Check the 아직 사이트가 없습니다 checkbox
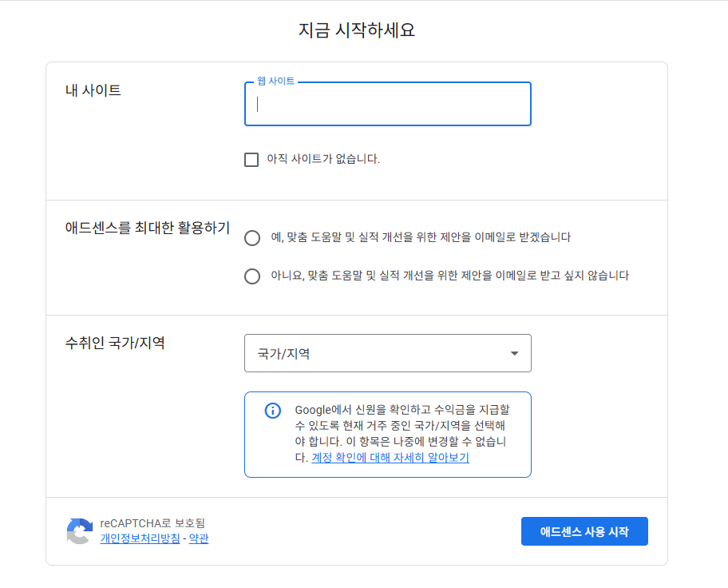 [x=251, y=160]
